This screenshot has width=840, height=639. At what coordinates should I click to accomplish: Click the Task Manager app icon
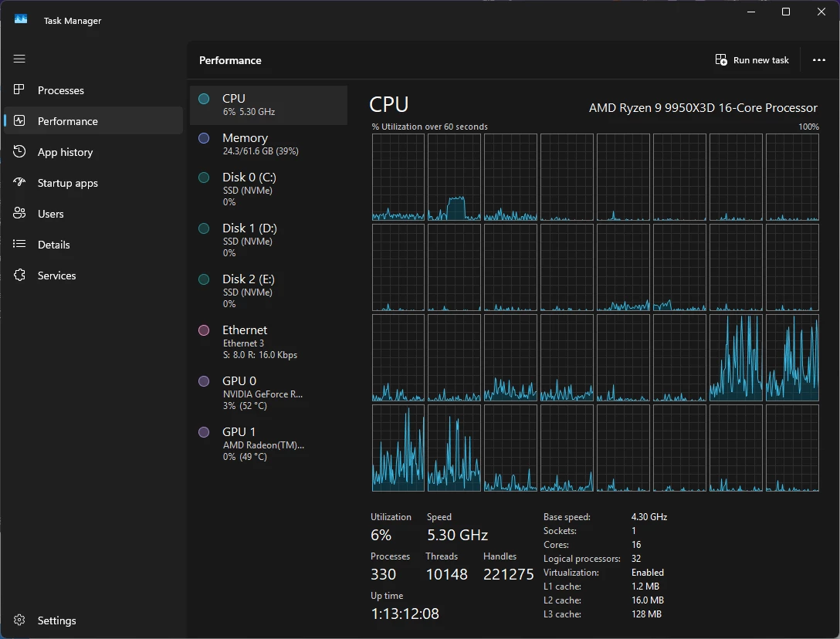point(21,20)
